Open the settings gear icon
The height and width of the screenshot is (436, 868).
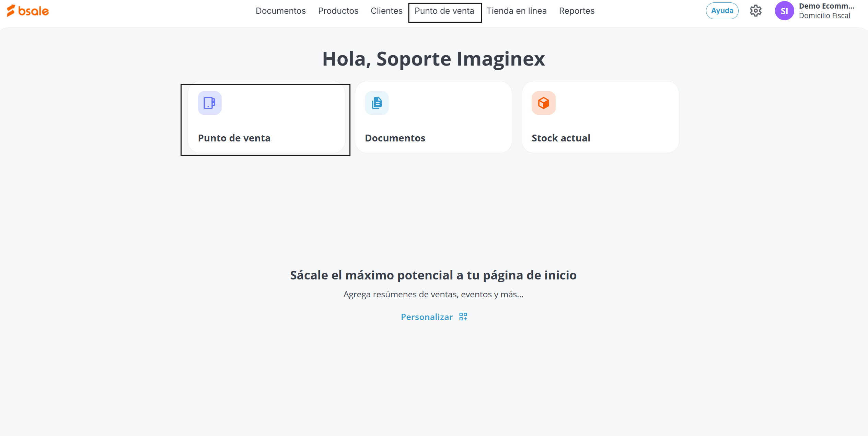click(755, 11)
